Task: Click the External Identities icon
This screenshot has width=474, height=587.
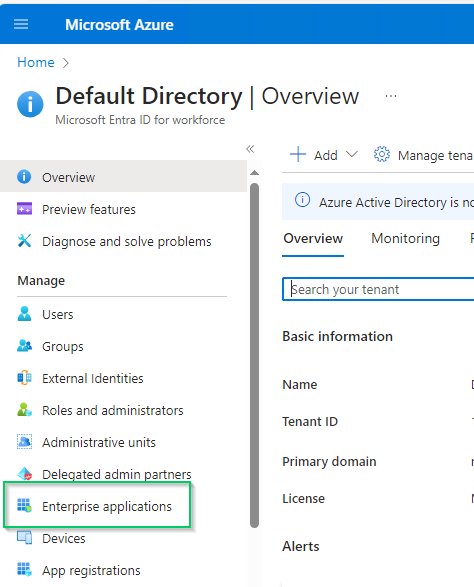Action: [24, 378]
